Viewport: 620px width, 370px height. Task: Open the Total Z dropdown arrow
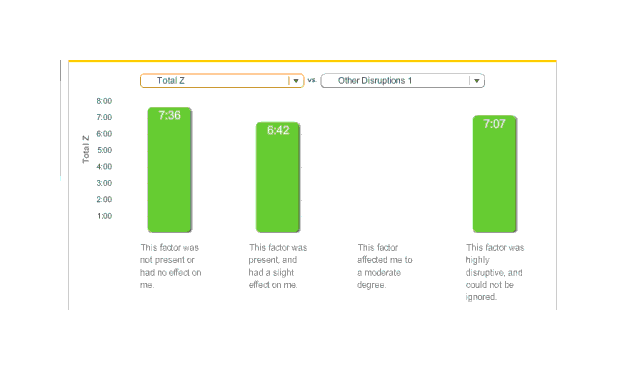click(296, 81)
